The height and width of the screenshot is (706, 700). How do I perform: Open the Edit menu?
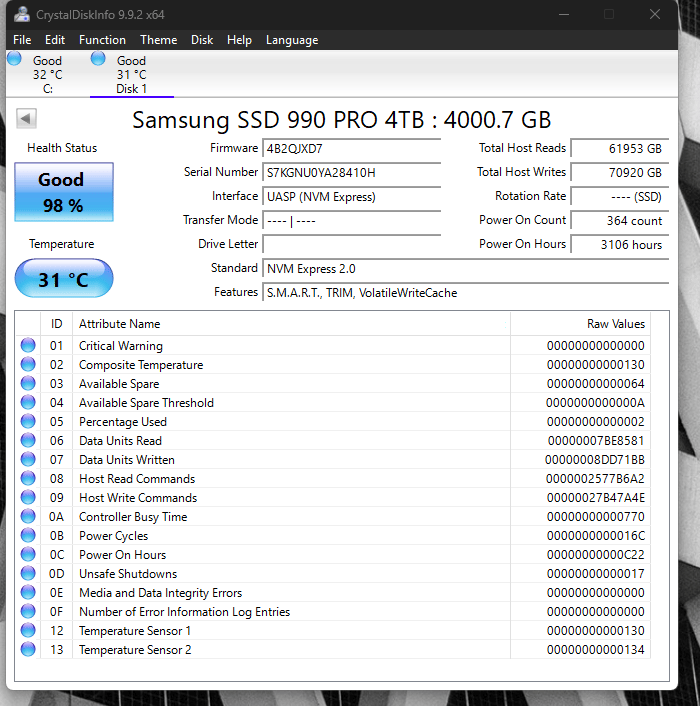pos(55,40)
